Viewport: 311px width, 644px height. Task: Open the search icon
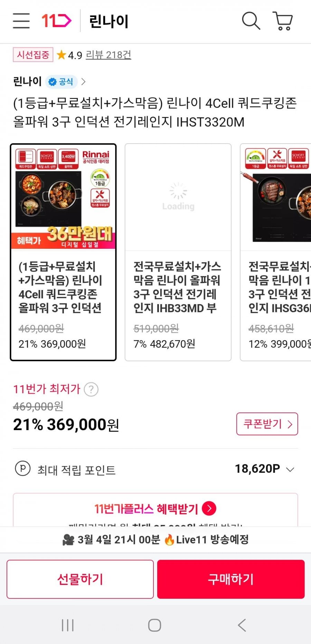point(251,21)
